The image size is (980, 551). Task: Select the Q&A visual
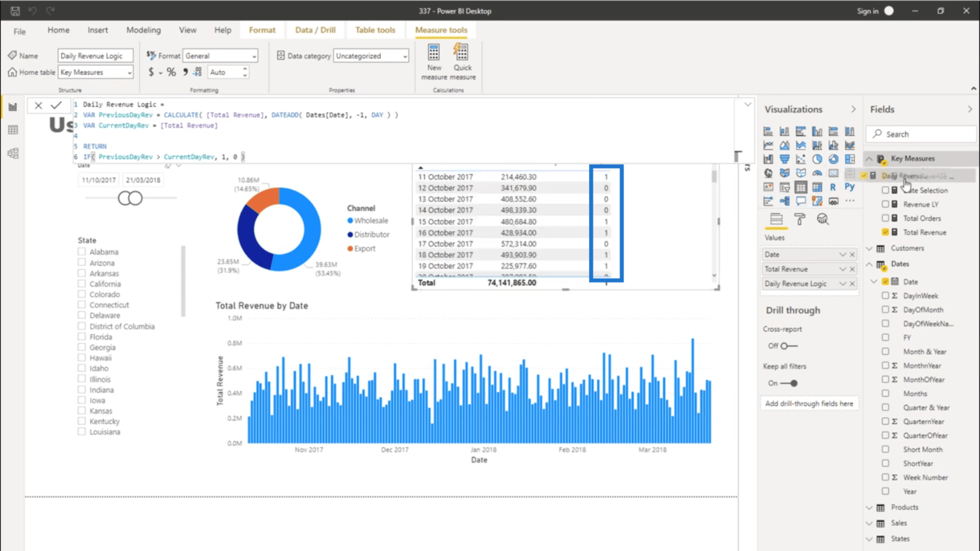click(801, 201)
